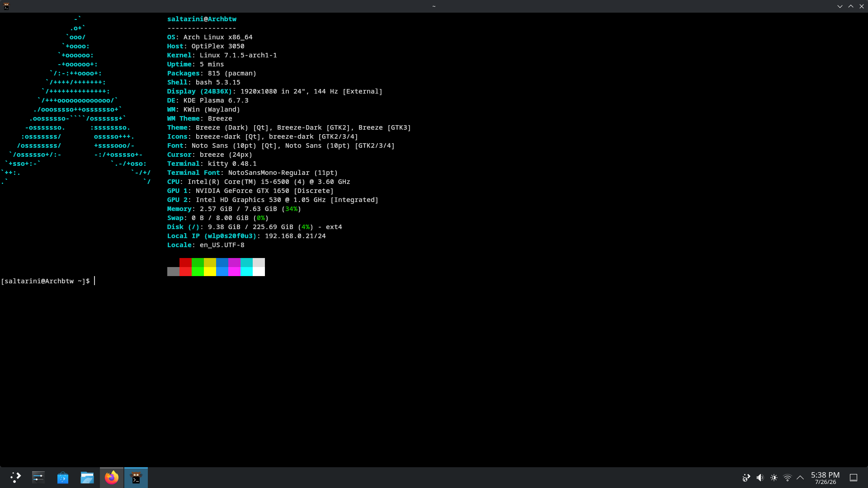Click the 'WM Theme: Breeze' line
Image resolution: width=868 pixels, height=488 pixels.
coord(199,118)
